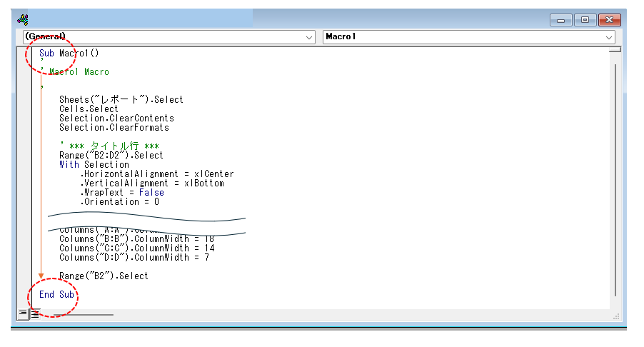Click the Range("B2:D2").Select line
Screen dimensions: 644x347
coord(111,155)
